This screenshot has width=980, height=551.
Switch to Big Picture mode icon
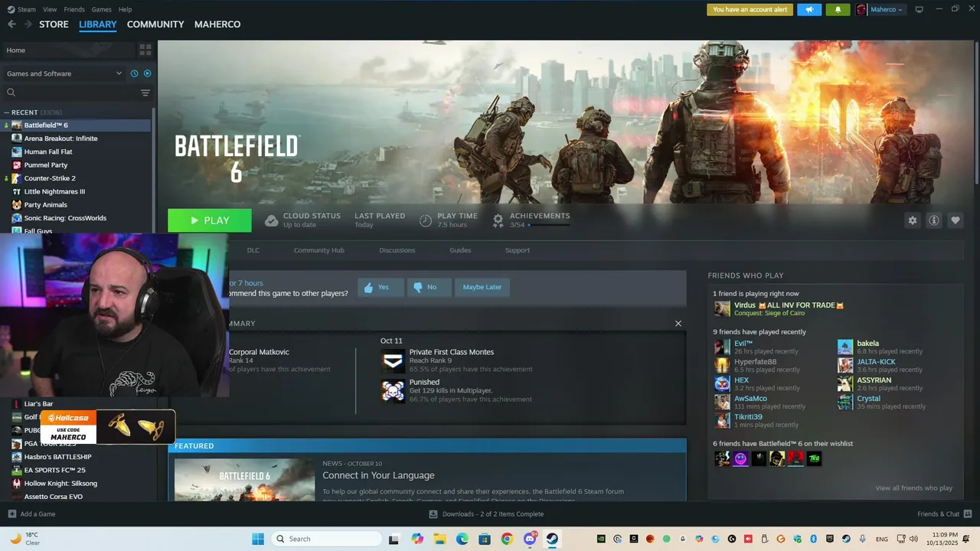[x=919, y=10]
